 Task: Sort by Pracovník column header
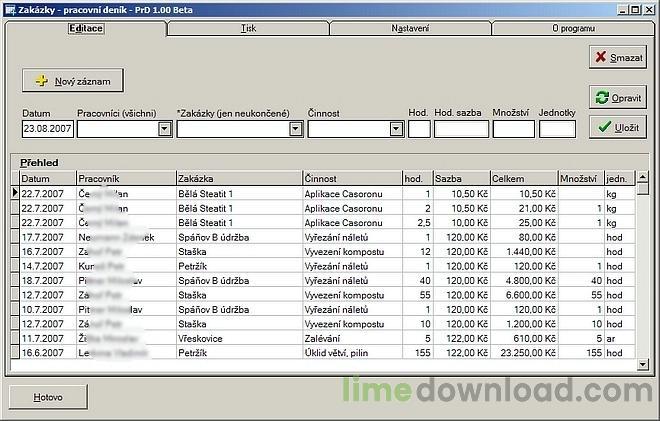tap(124, 178)
